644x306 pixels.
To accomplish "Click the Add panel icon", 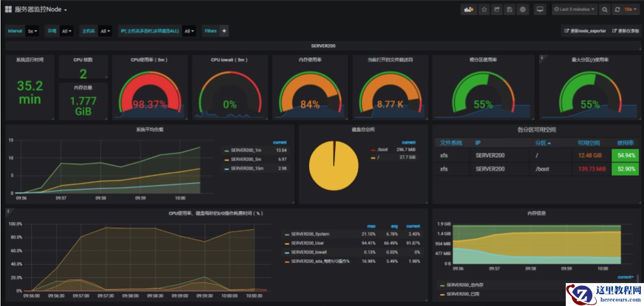I will tap(468, 10).
